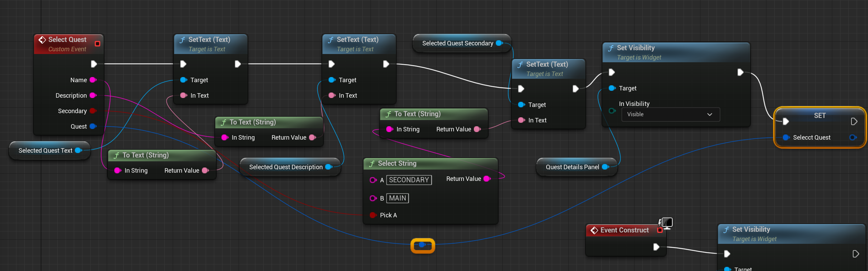The height and width of the screenshot is (271, 868).
Task: Click the Secondary boolean output pin
Action: [x=93, y=111]
